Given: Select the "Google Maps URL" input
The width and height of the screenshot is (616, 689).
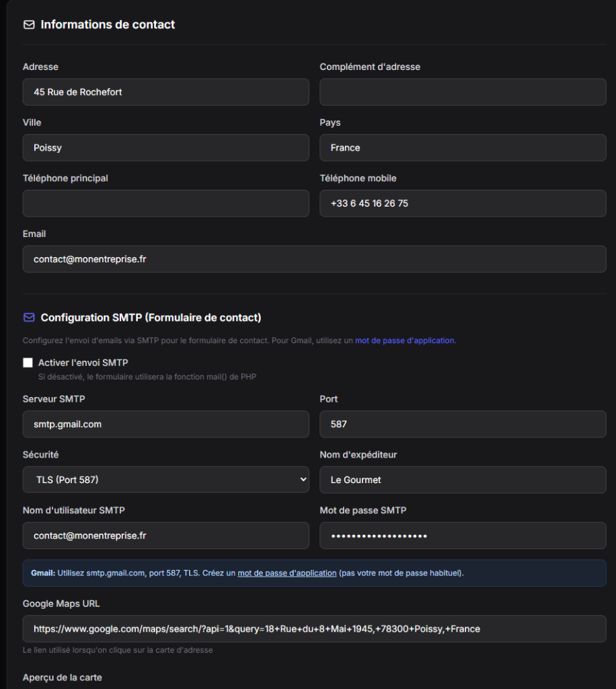Looking at the screenshot, I should click(x=314, y=628).
